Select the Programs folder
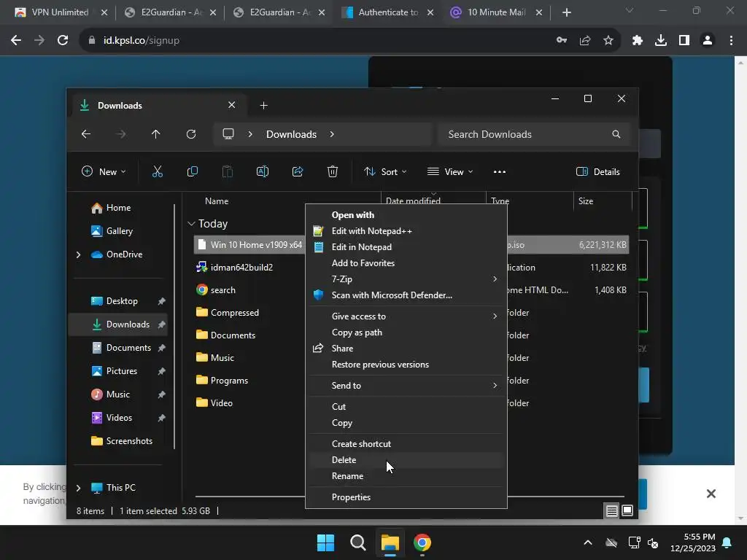The height and width of the screenshot is (560, 747). (229, 381)
